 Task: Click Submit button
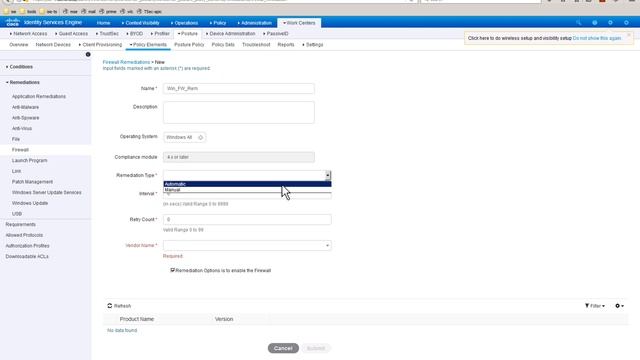(316, 348)
